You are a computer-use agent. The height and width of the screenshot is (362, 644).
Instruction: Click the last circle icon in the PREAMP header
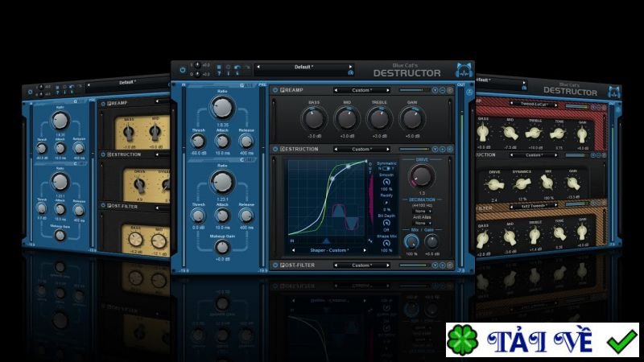pos(450,90)
